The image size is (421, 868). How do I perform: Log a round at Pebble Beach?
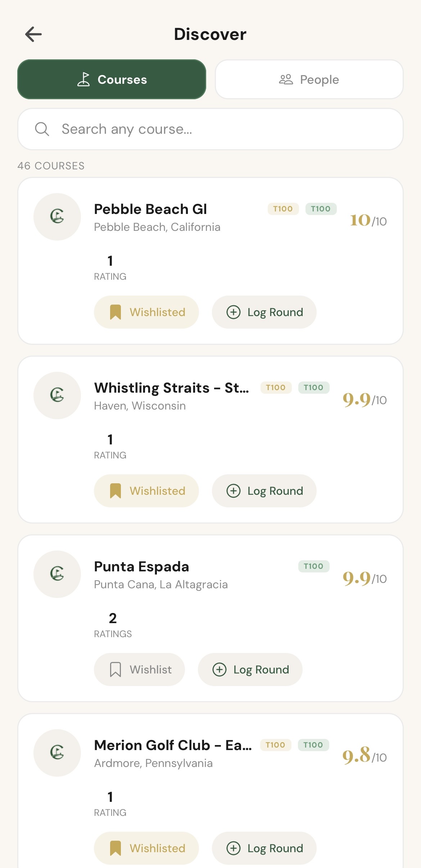264,312
